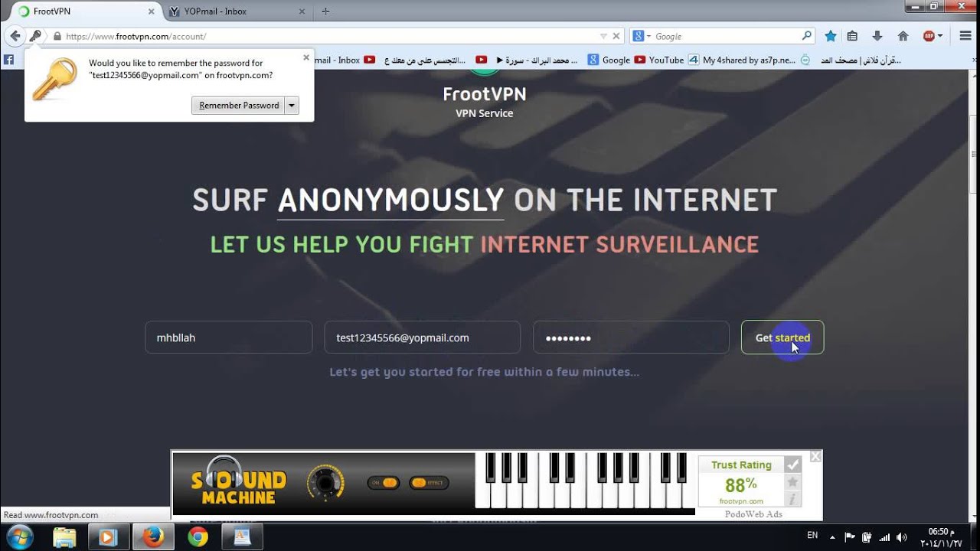Click the Firefox bookmark star icon
Viewport: 980px width, 551px height.
tap(830, 36)
